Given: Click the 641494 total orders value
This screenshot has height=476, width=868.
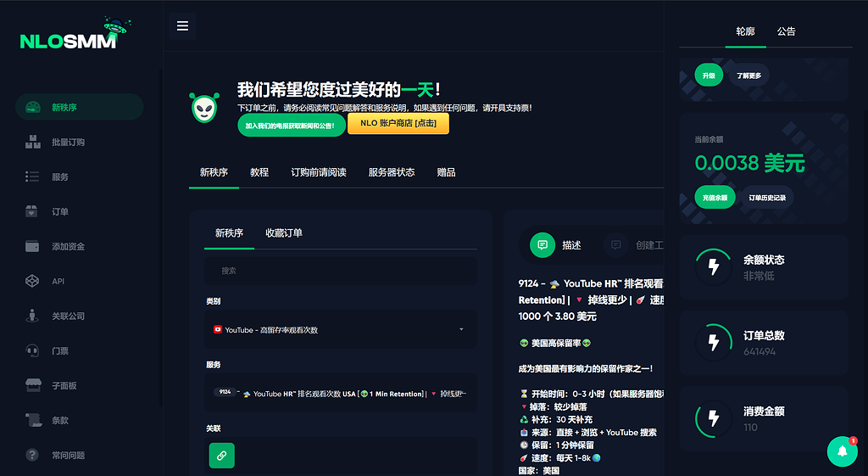Looking at the screenshot, I should coord(759,352).
